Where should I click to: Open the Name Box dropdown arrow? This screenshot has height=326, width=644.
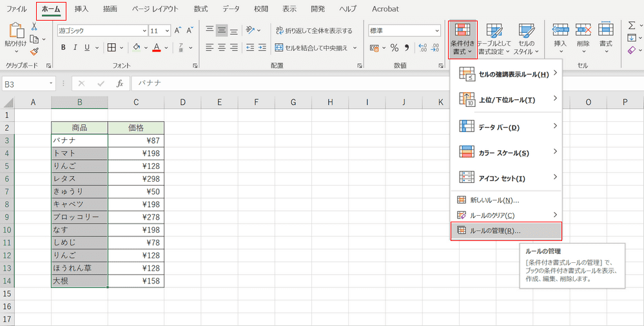51,84
